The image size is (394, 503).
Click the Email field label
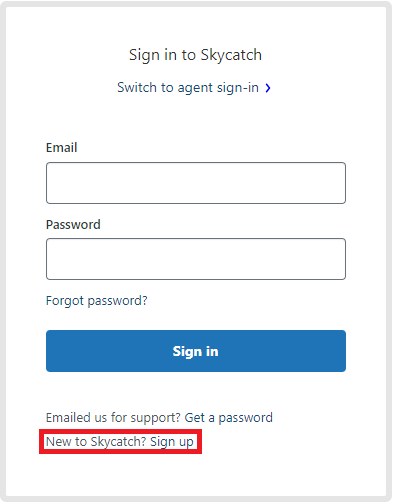pos(62,148)
